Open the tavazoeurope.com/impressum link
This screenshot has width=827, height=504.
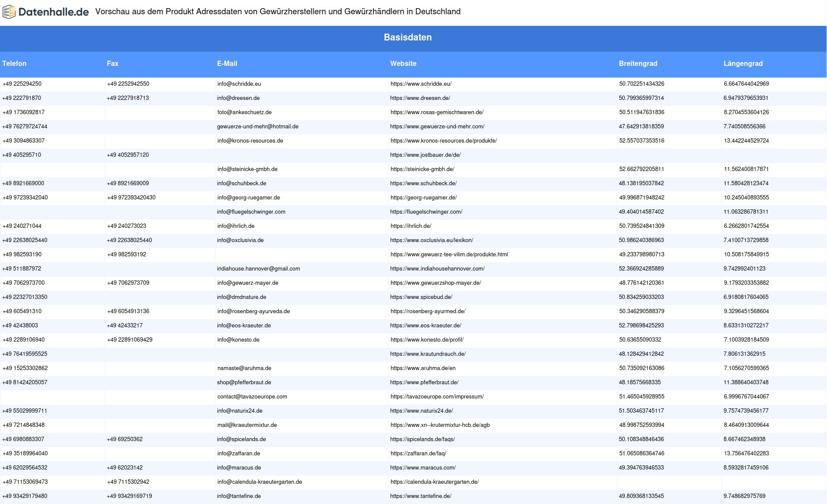(x=437, y=397)
